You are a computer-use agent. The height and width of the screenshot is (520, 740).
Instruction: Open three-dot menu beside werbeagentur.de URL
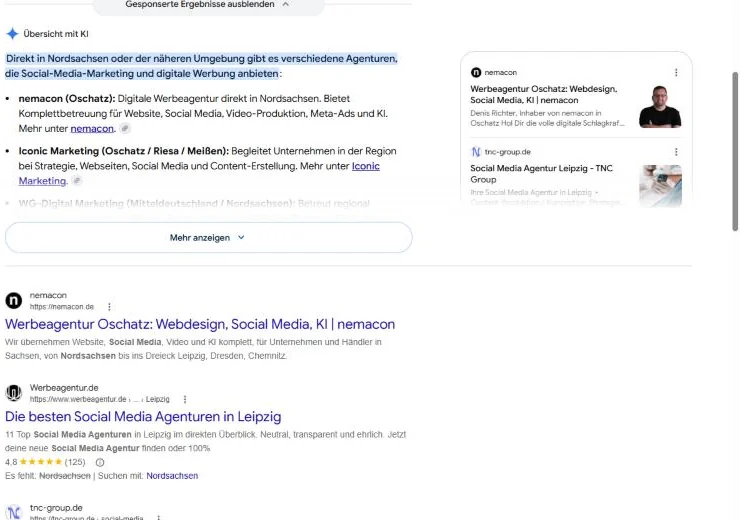tap(185, 399)
